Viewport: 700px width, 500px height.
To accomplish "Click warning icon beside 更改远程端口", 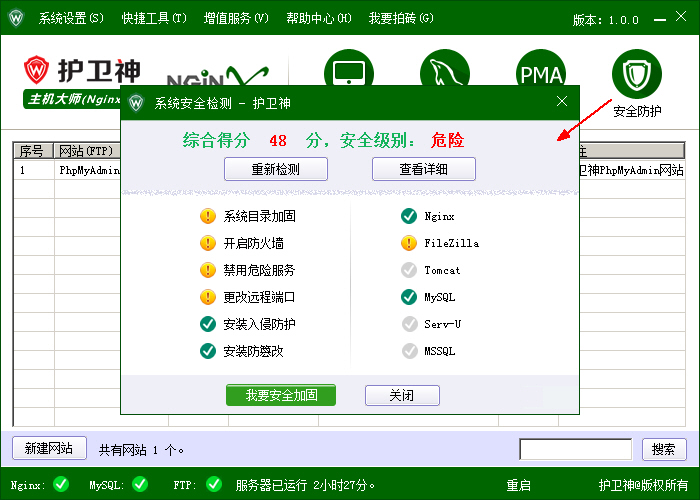I will tap(208, 297).
